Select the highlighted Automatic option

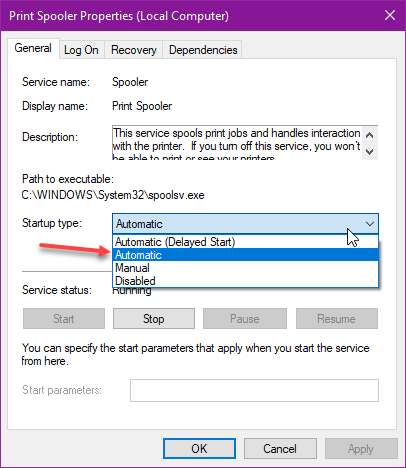tap(245, 255)
